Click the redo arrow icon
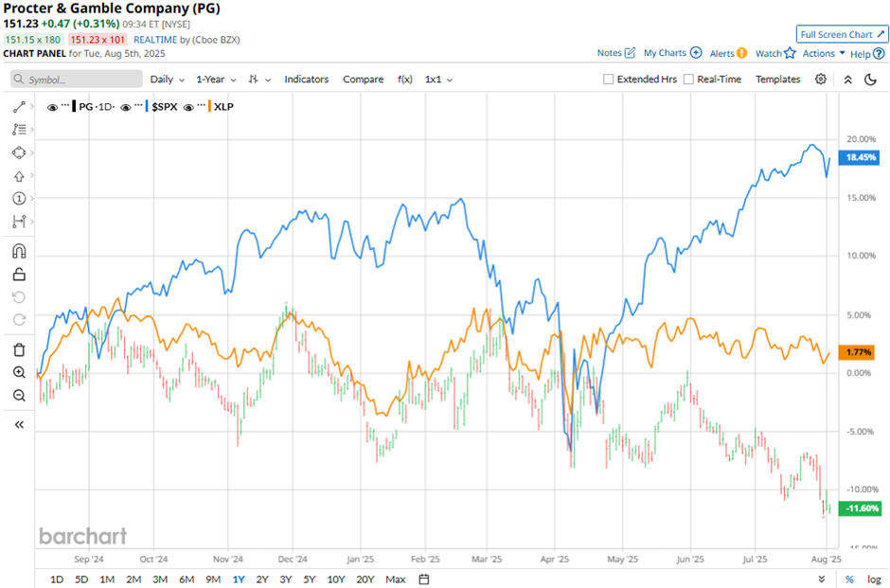Viewport: 890px width, 588px height. coord(19,319)
